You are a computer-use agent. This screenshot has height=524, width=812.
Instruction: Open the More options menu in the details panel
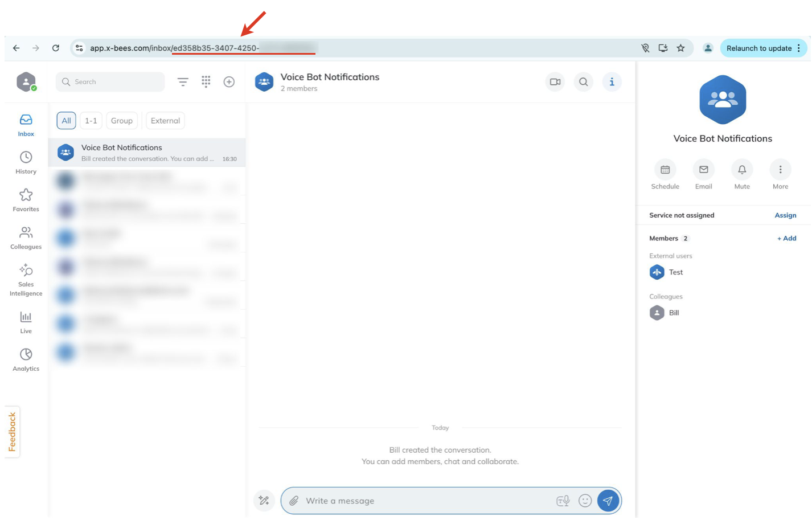pyautogui.click(x=780, y=170)
